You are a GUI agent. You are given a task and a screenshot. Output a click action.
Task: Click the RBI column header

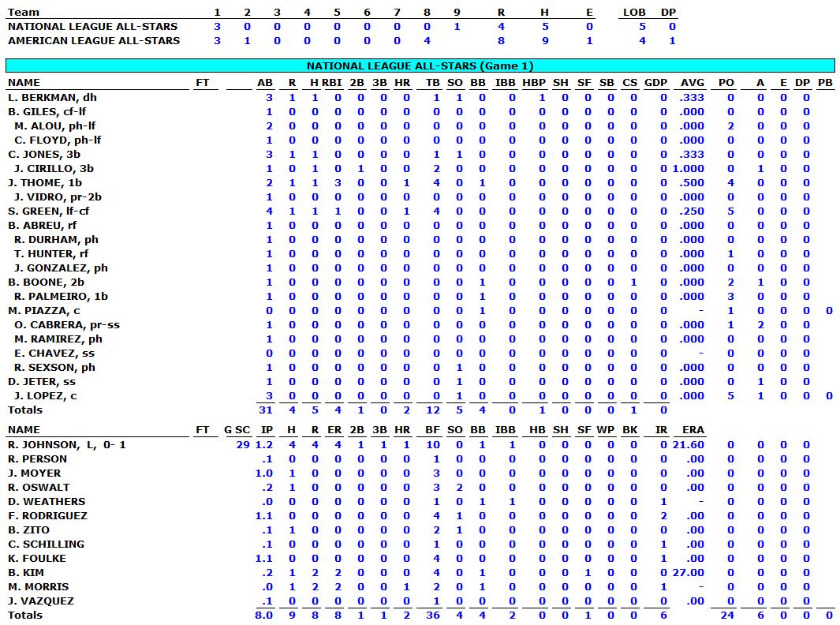click(x=331, y=83)
